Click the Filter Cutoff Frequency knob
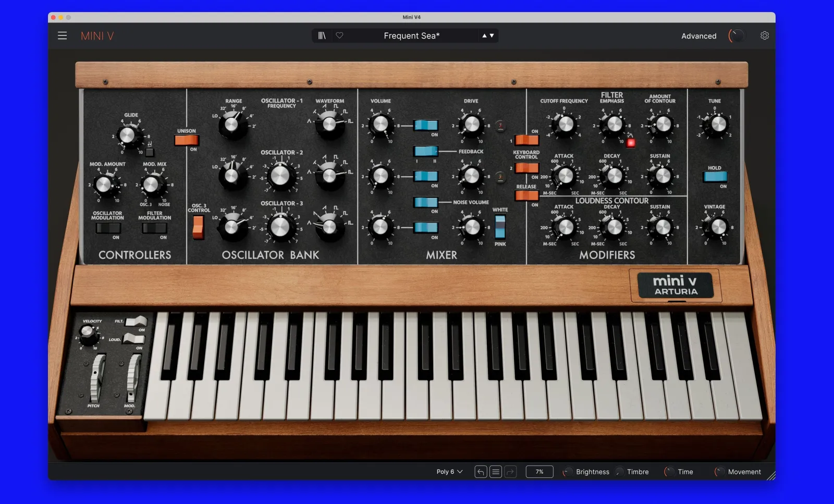 pyautogui.click(x=565, y=125)
